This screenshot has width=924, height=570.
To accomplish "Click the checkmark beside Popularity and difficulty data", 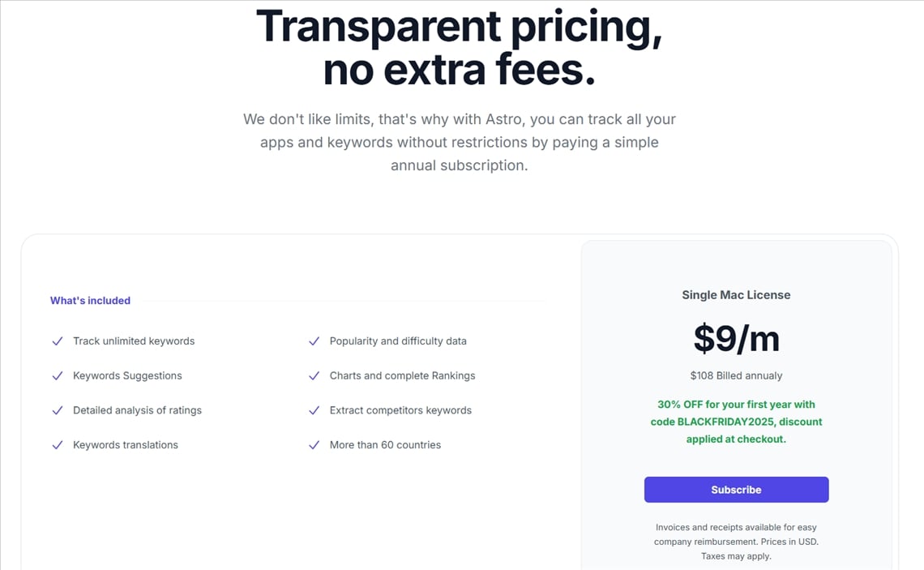I will click(x=314, y=341).
